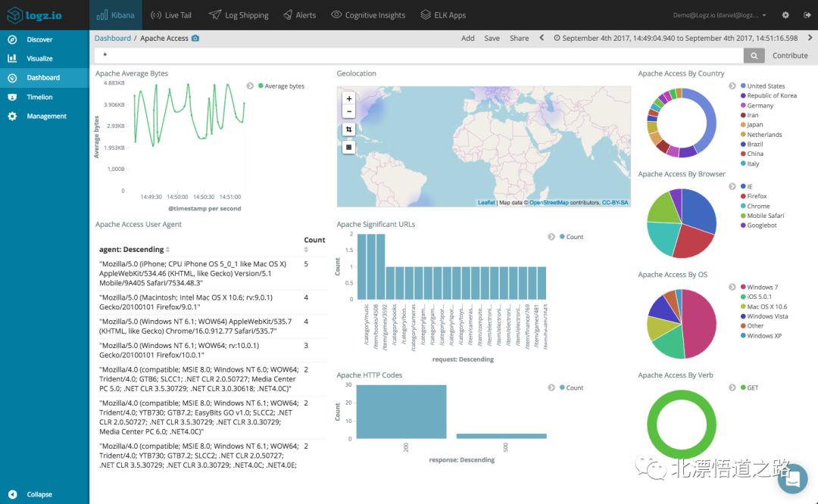Toggle legend of Apache HTTP Codes chart
Image resolution: width=818 pixels, height=504 pixels.
[551, 387]
